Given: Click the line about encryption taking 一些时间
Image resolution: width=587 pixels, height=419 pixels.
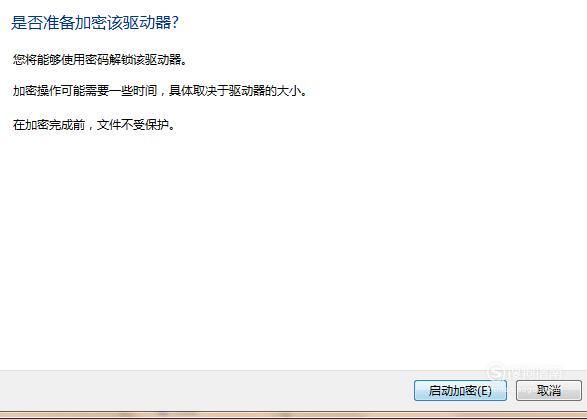Looking at the screenshot, I should (160, 91).
